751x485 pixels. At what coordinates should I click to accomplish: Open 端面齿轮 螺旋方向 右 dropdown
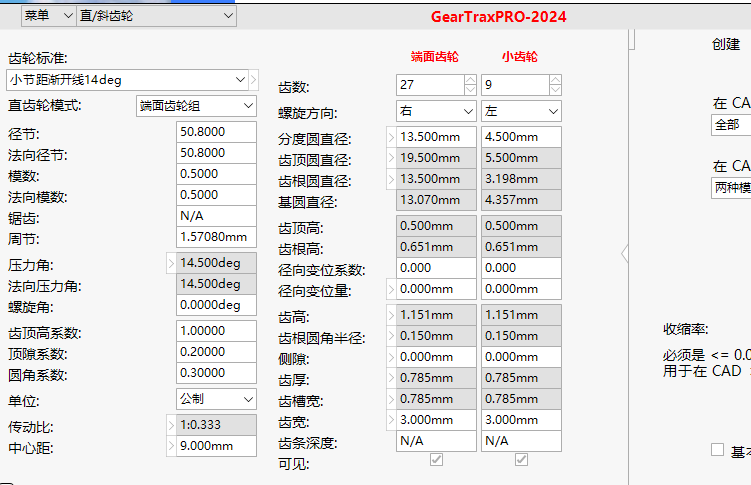[x=436, y=111]
